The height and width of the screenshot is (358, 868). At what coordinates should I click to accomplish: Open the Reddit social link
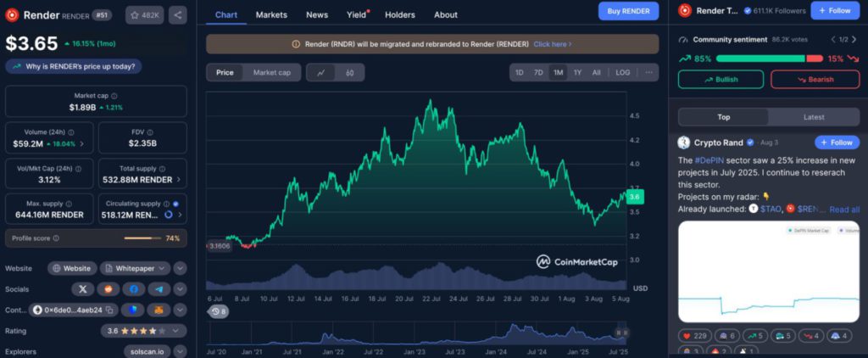pos(108,289)
